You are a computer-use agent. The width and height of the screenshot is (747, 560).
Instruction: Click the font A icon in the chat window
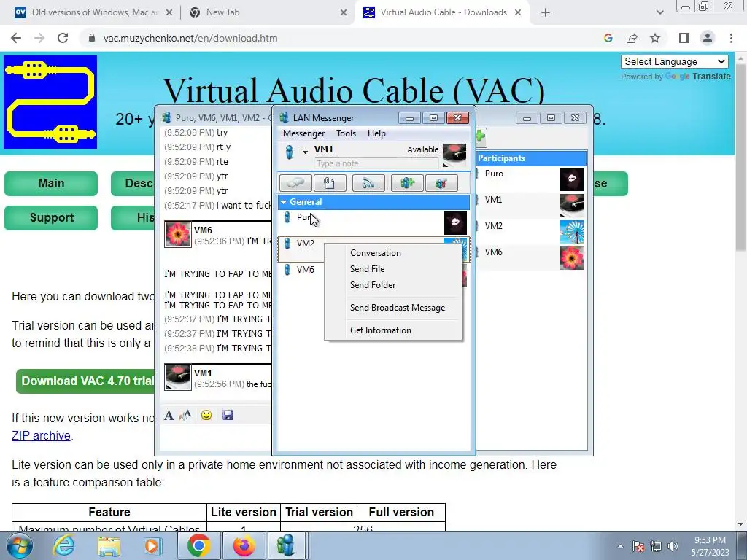169,415
